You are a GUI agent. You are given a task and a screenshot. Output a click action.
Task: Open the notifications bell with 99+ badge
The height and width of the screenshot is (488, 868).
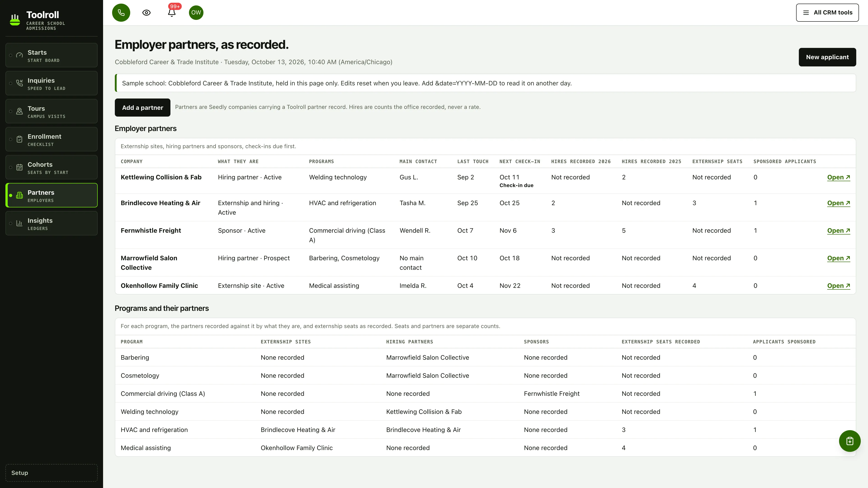[172, 12]
